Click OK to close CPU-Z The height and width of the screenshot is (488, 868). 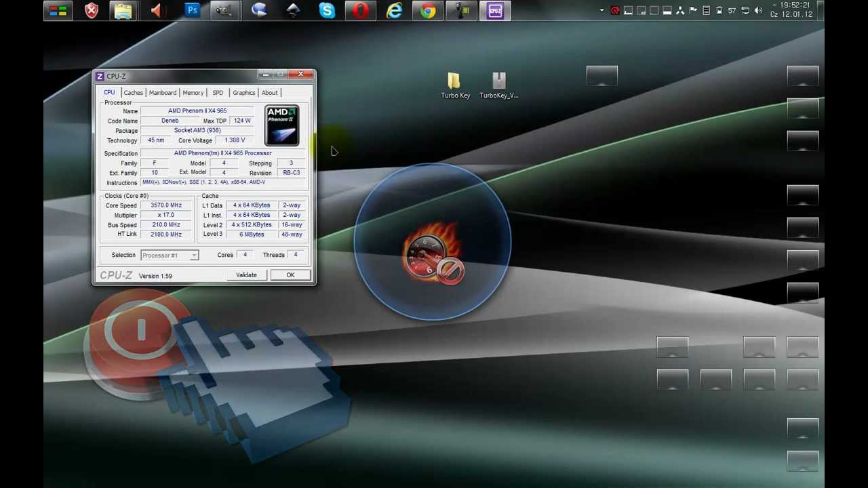[x=290, y=275]
